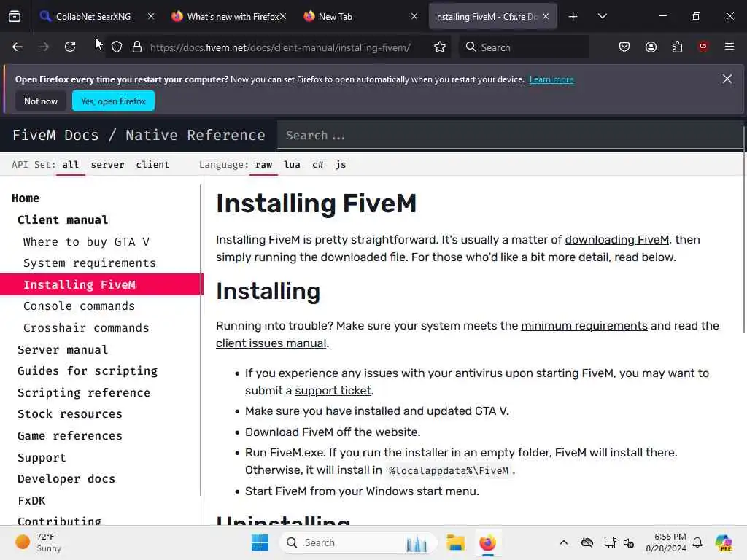
Task: Select c# language option
Action: (x=318, y=164)
